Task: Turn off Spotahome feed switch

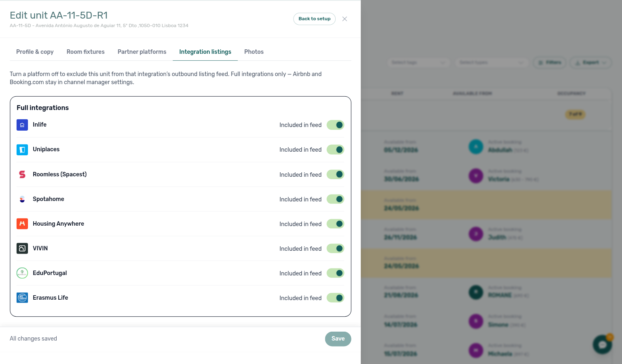Action: 336,199
